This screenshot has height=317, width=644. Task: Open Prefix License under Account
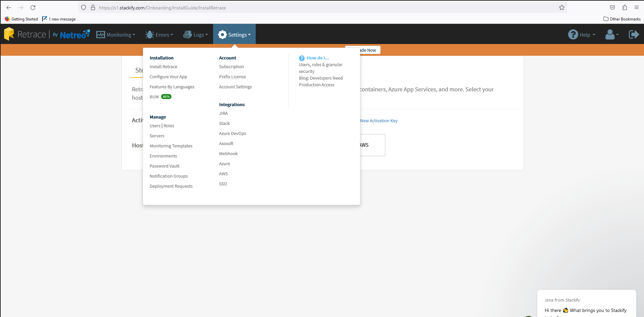click(x=233, y=77)
